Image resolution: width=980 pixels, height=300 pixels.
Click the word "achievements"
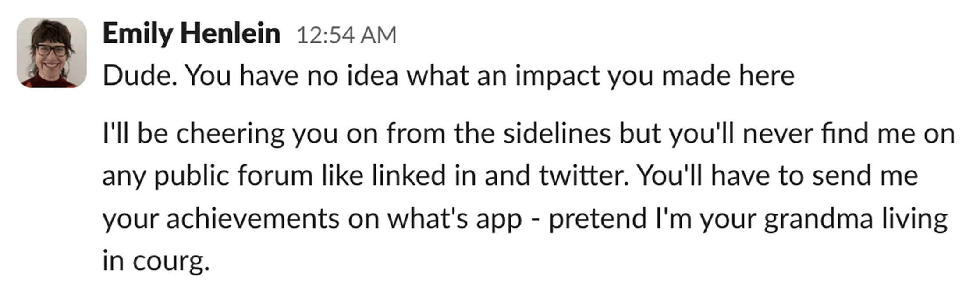click(x=252, y=218)
